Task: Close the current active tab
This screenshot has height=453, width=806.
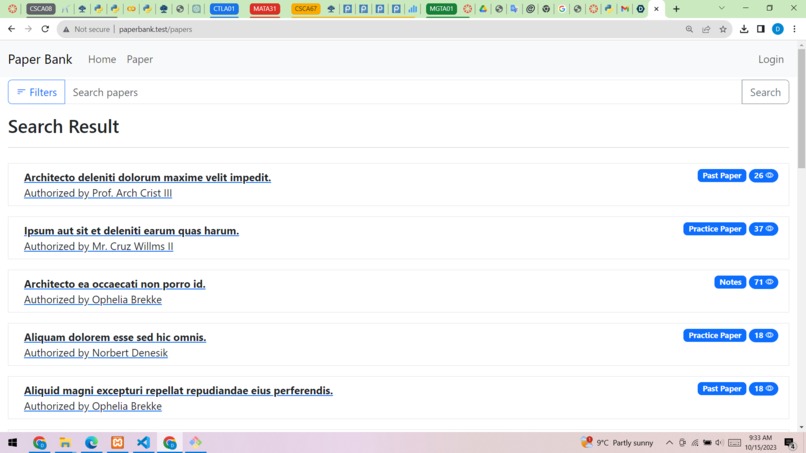Action: coord(656,9)
